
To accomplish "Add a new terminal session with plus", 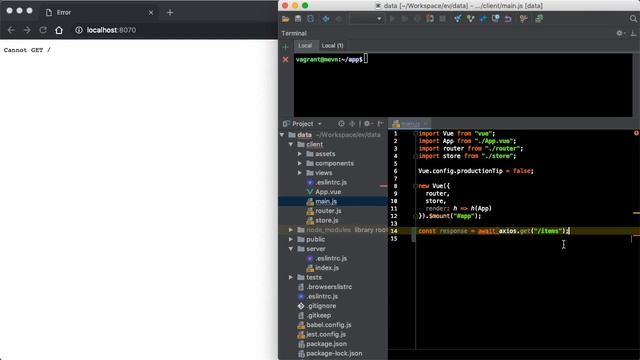I will pyautogui.click(x=285, y=47).
